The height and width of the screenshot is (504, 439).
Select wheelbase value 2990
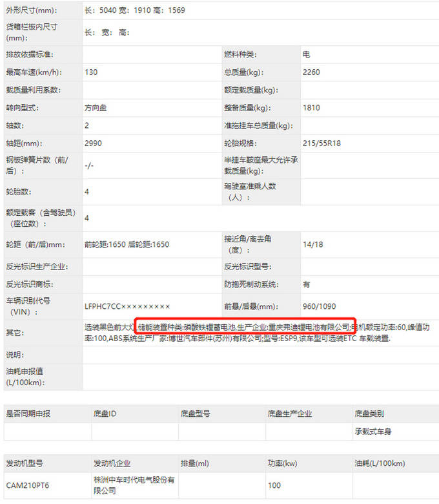click(x=93, y=143)
